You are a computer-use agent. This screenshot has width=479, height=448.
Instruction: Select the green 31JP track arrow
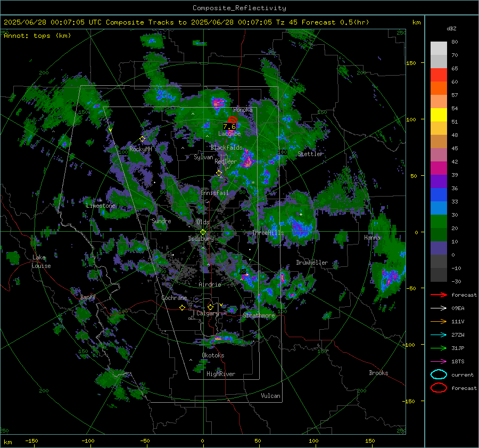click(439, 348)
